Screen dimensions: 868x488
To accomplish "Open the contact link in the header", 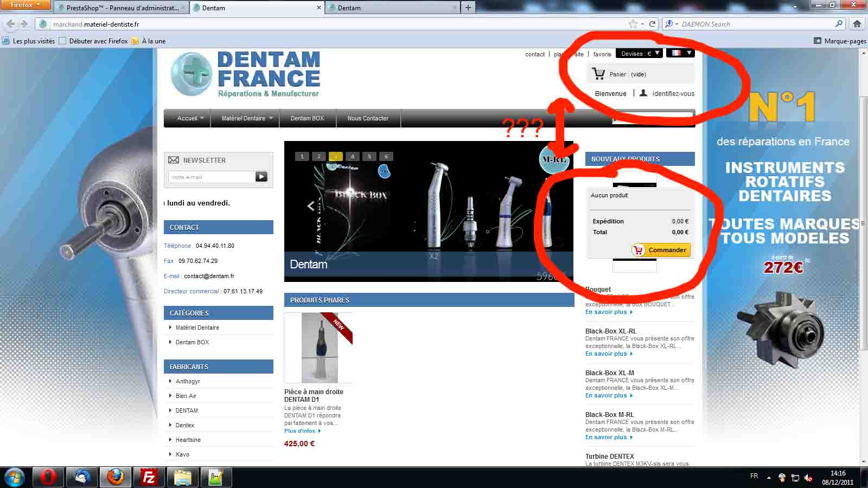I will 535,54.
